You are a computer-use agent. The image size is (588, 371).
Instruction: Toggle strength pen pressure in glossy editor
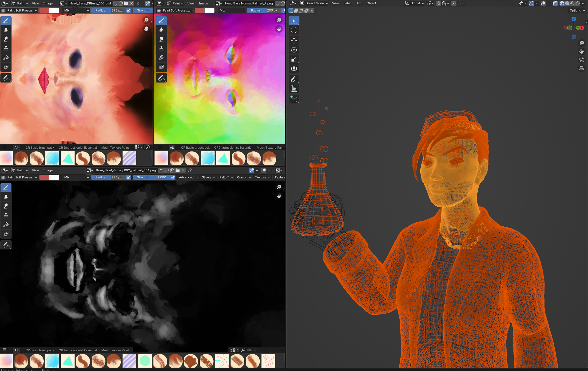click(173, 178)
